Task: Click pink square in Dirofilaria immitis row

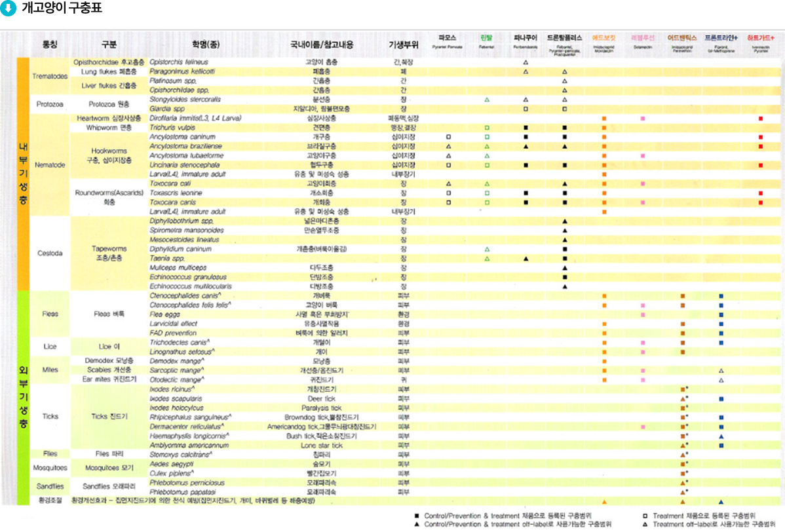Action: pos(643,118)
